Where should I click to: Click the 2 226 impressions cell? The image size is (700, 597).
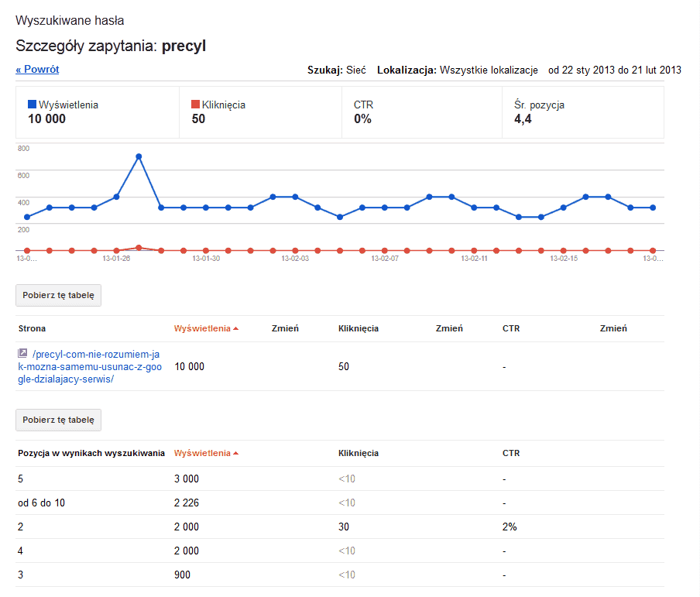point(187,503)
